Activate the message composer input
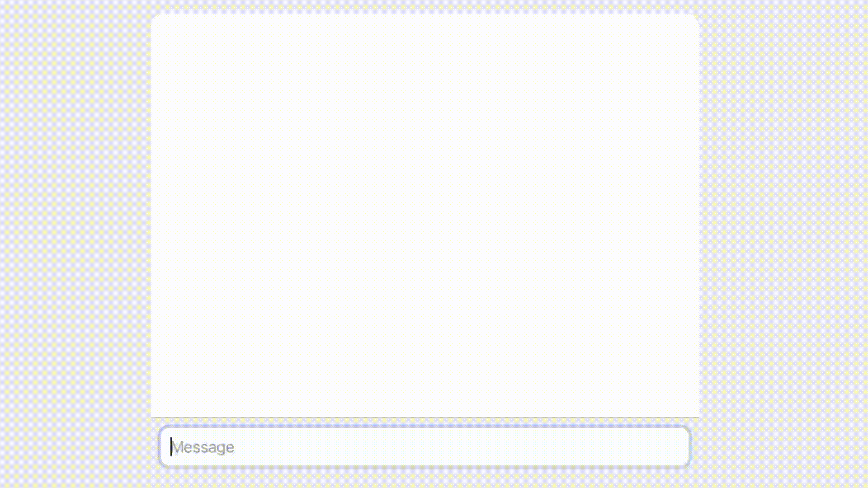Screen dimensions: 868x488 tap(425, 447)
